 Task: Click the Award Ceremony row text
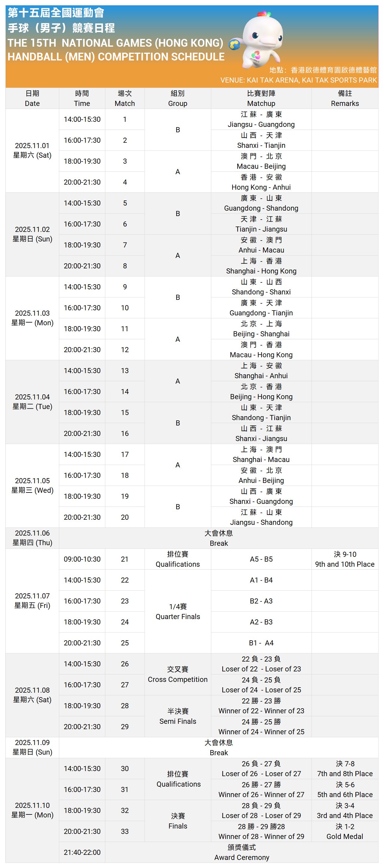241,852
